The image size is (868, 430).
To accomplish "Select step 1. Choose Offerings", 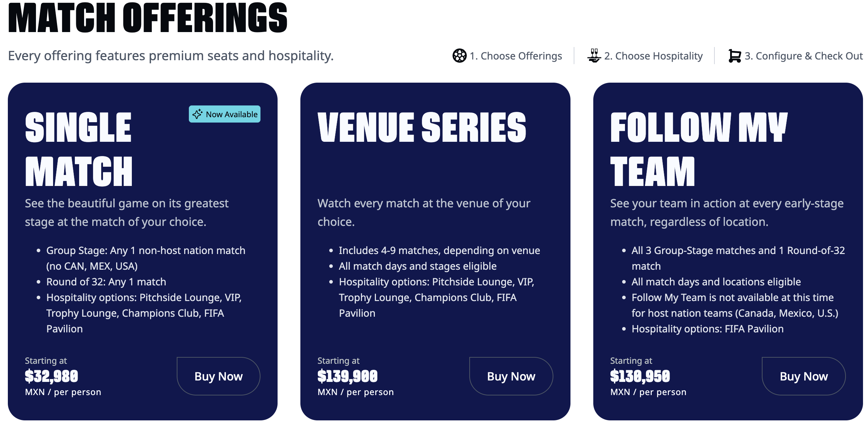I will 507,56.
